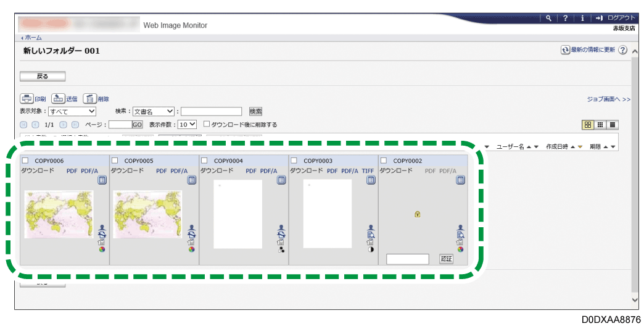644x326 pixels.
Task: Select the COPY0004 checkbox
Action: click(205, 161)
